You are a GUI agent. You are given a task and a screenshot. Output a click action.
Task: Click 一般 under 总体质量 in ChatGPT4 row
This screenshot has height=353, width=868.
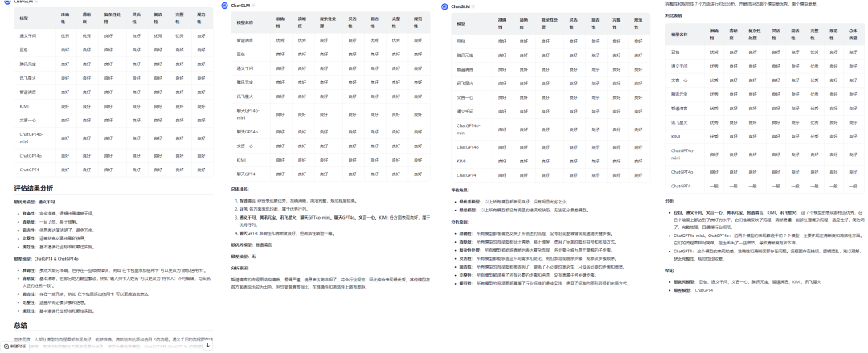pyautogui.click(x=851, y=187)
